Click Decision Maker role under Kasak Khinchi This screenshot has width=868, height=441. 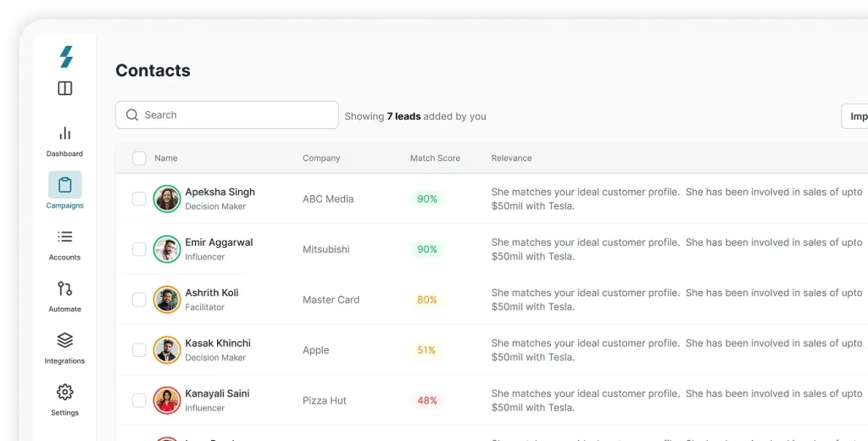coord(215,357)
